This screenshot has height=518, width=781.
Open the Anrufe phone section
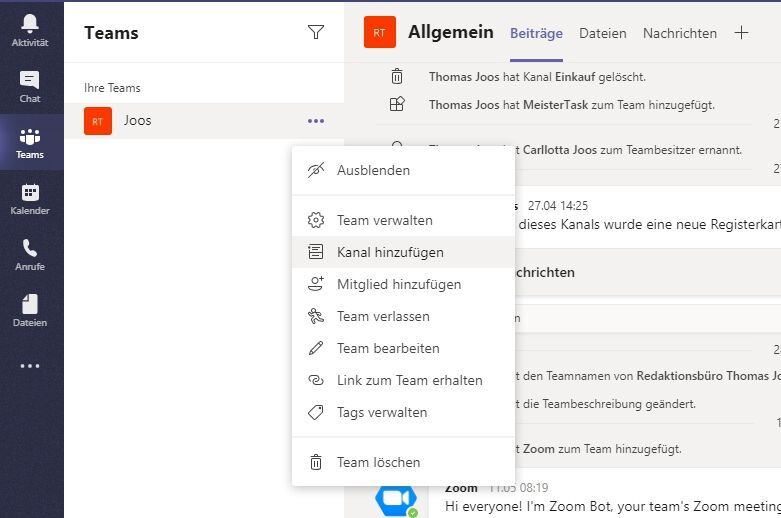click(x=30, y=255)
